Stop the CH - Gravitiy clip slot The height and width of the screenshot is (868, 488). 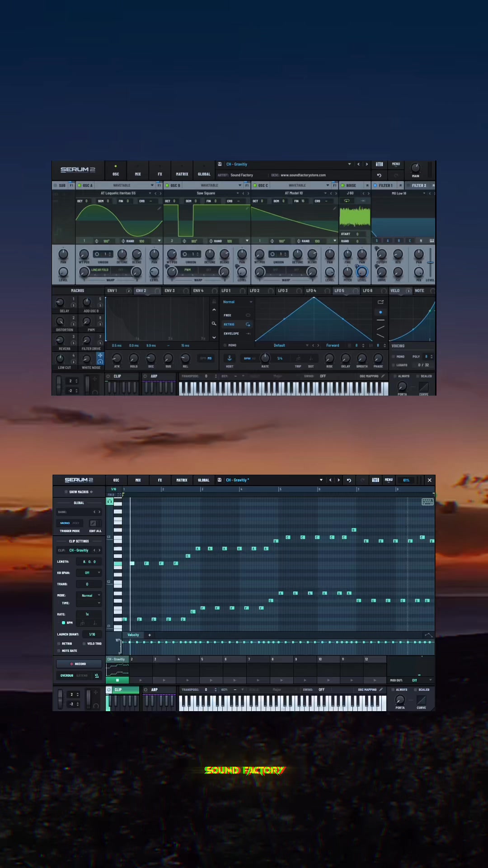(x=117, y=680)
